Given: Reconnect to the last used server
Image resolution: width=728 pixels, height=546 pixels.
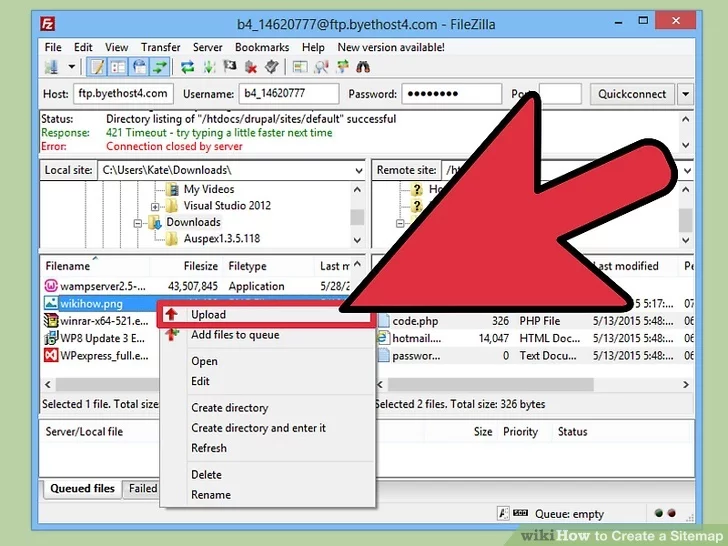Looking at the screenshot, I should tap(272, 67).
